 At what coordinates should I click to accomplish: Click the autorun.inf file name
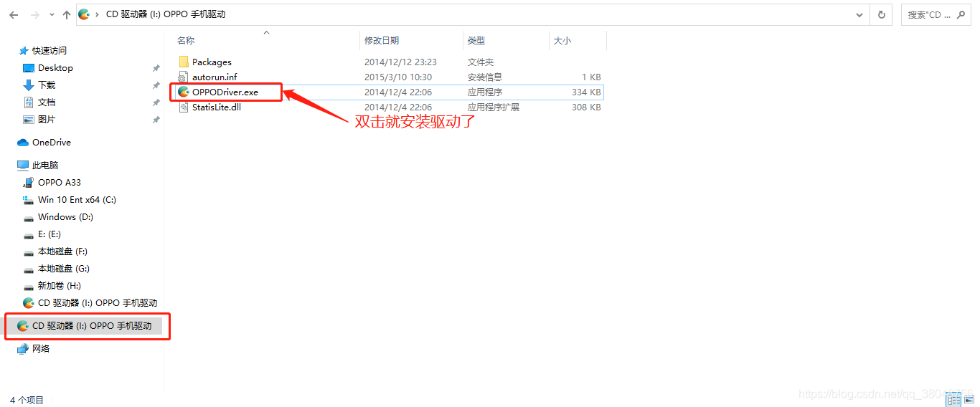coord(215,77)
